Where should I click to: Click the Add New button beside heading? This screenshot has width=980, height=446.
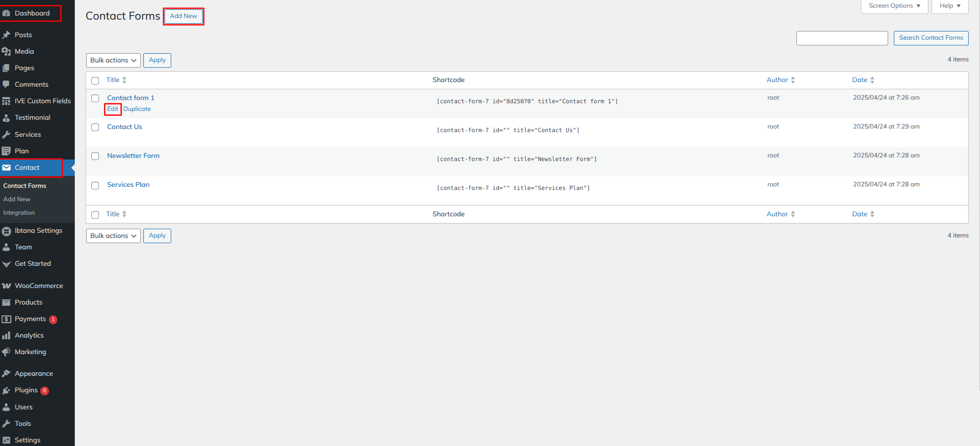184,16
